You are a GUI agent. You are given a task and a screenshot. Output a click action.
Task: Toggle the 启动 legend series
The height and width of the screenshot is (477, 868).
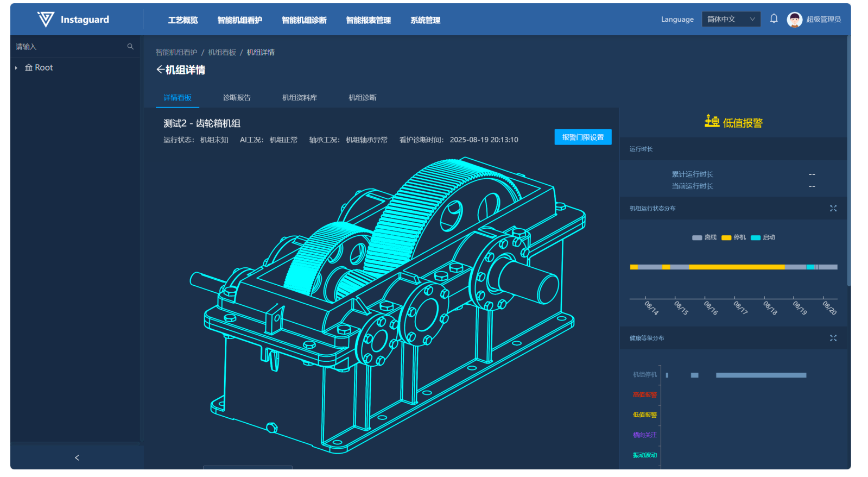(x=763, y=237)
